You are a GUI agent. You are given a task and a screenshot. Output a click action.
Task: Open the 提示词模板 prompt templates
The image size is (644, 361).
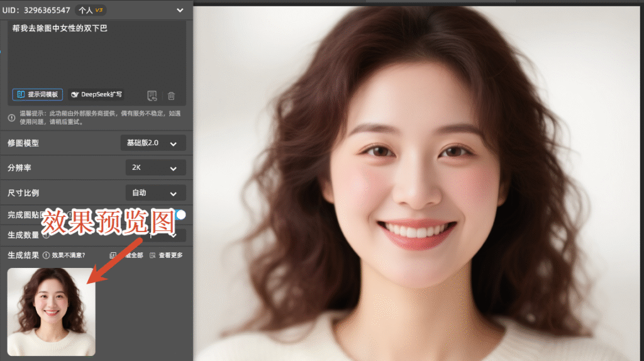coord(37,94)
